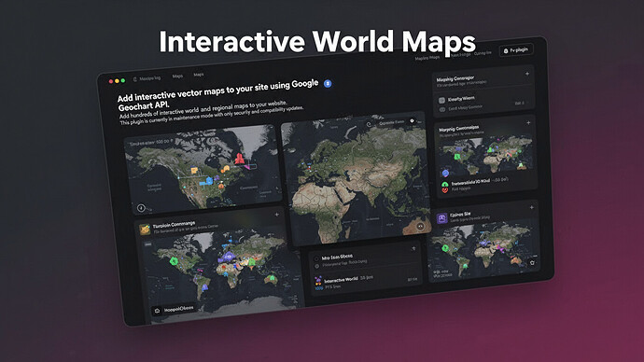Image resolution: width=644 pixels, height=362 pixels.
Task: Select the blue marker on the North America map
Action: 209,181
